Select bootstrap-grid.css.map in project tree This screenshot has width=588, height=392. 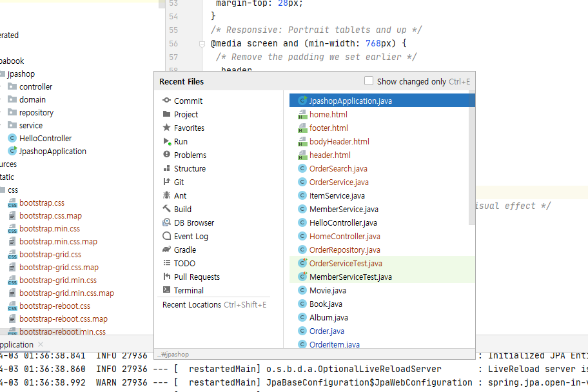(x=54, y=267)
